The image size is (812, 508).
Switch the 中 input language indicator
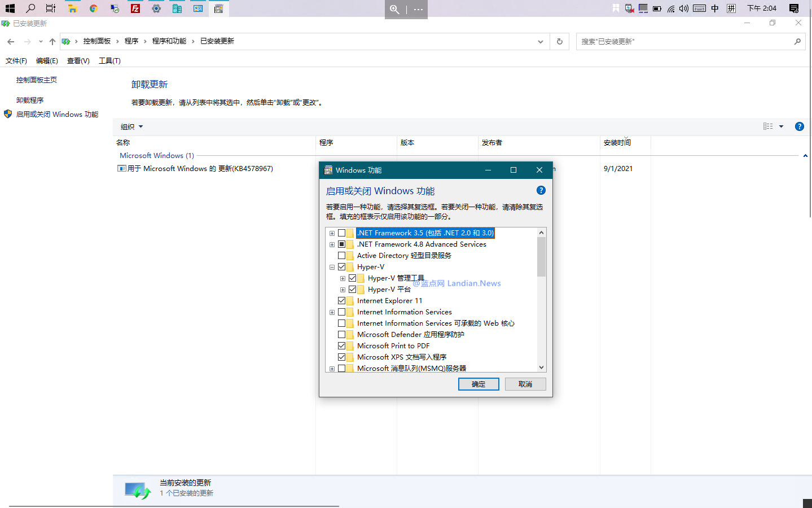click(715, 8)
